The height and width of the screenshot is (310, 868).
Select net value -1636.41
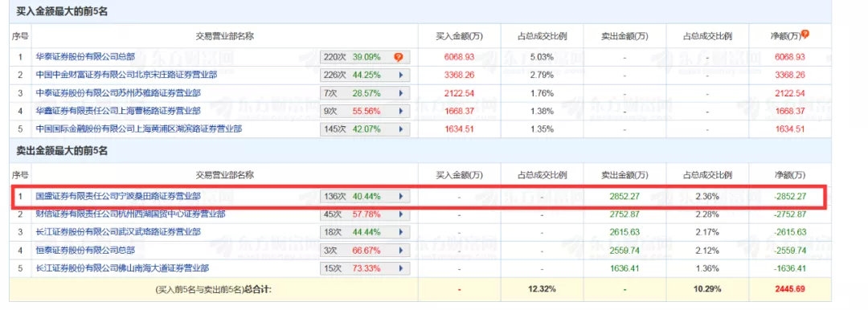[789, 268]
